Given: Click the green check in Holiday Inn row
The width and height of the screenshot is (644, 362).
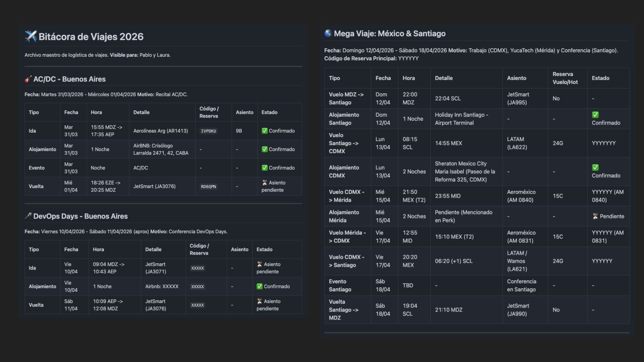Looking at the screenshot, I should pyautogui.click(x=595, y=115).
